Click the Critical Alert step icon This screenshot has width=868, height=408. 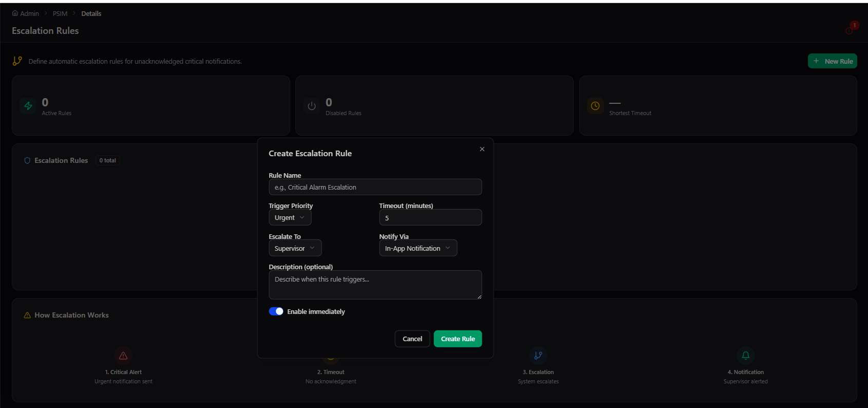pyautogui.click(x=123, y=356)
